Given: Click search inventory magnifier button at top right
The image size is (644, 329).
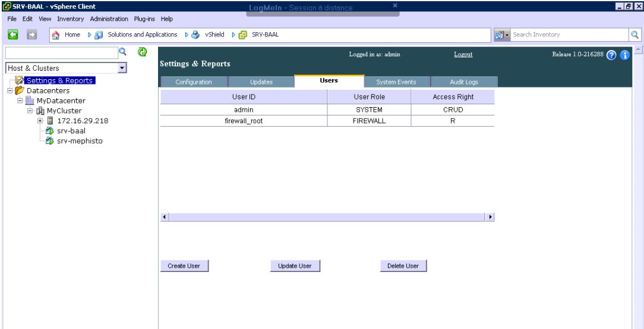Looking at the screenshot, I should coord(634,35).
